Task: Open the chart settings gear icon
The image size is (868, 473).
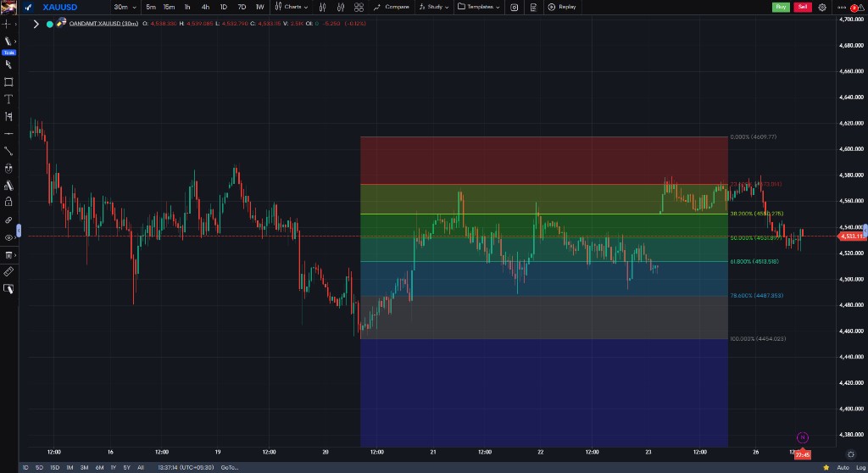Action: tap(822, 7)
